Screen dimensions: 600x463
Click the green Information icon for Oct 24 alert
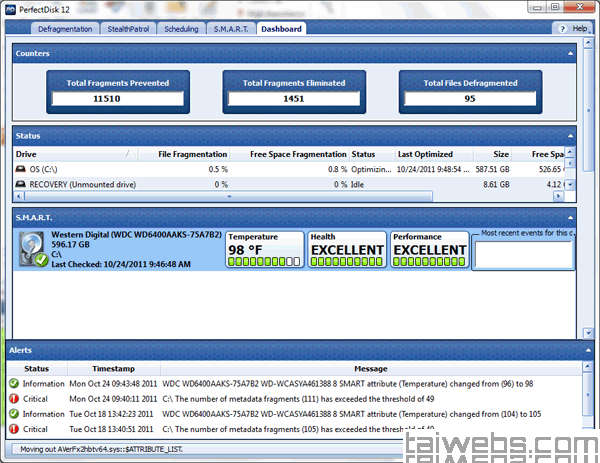12,383
